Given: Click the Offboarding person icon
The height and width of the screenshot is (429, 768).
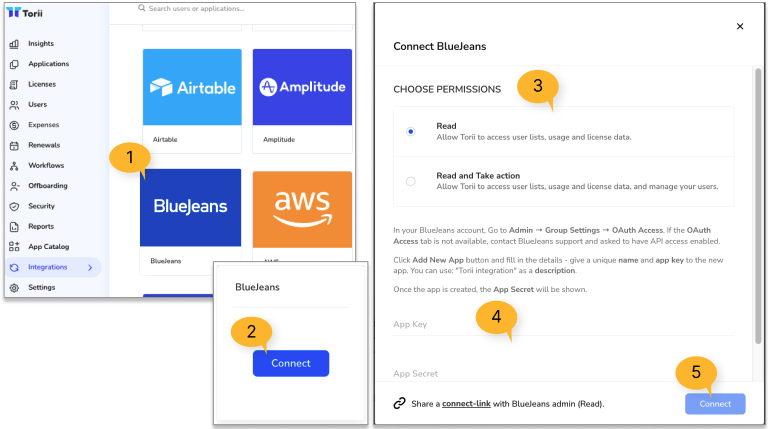Looking at the screenshot, I should (14, 186).
